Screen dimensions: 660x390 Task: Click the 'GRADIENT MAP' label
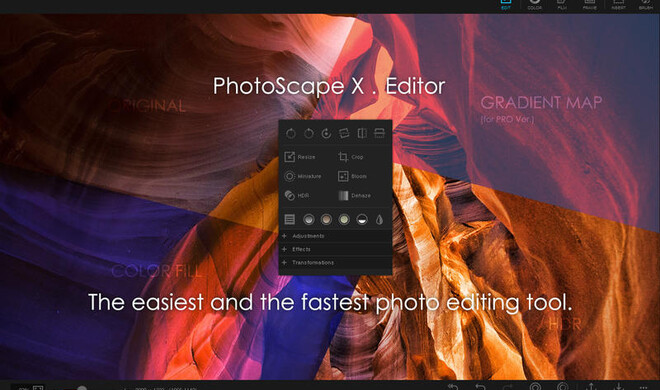pos(541,103)
